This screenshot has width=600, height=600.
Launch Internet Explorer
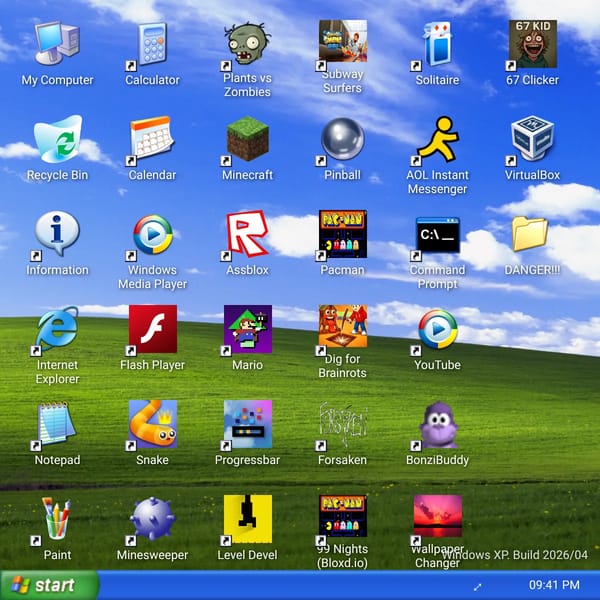coord(57,329)
